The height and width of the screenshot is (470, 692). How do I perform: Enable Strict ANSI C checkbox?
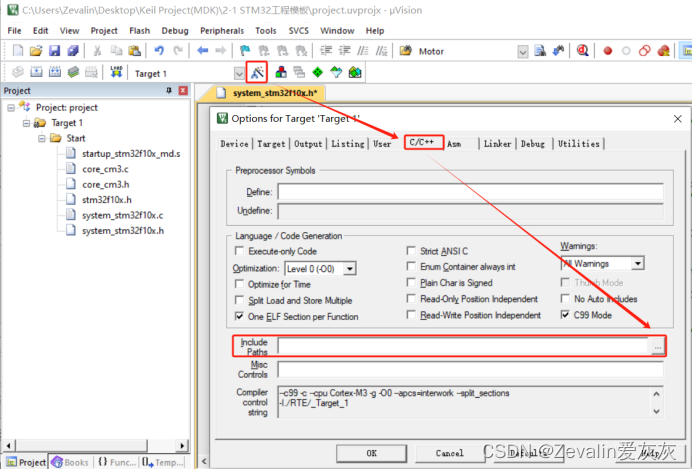point(411,251)
